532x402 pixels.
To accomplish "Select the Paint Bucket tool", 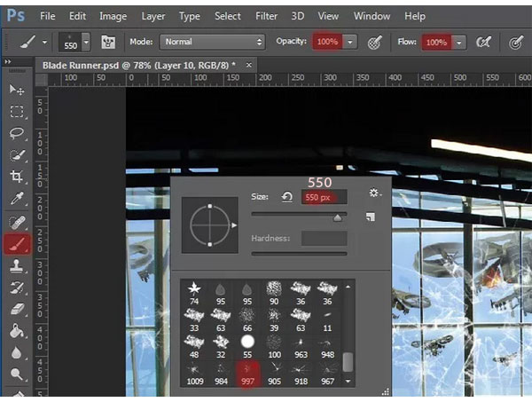I will [x=16, y=331].
